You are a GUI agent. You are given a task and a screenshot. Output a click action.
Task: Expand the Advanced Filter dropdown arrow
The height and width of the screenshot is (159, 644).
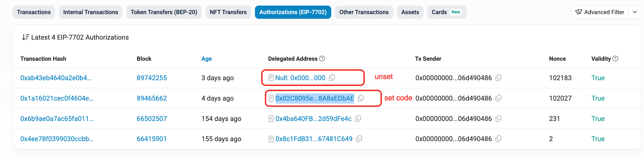tap(635, 12)
